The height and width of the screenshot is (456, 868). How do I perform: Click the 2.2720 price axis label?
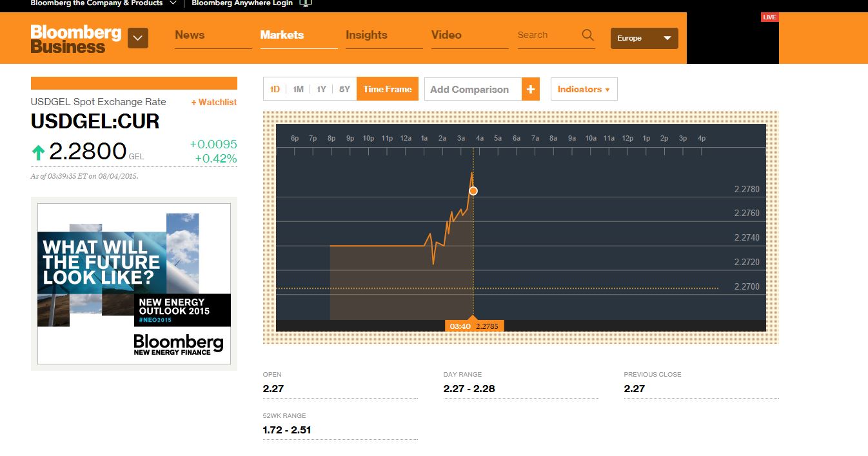click(747, 263)
